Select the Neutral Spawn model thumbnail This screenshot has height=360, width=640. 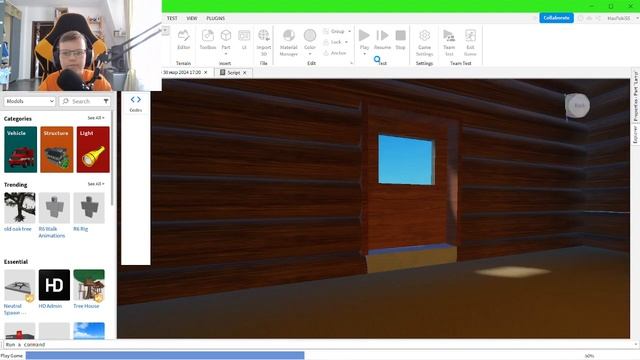tap(20, 285)
